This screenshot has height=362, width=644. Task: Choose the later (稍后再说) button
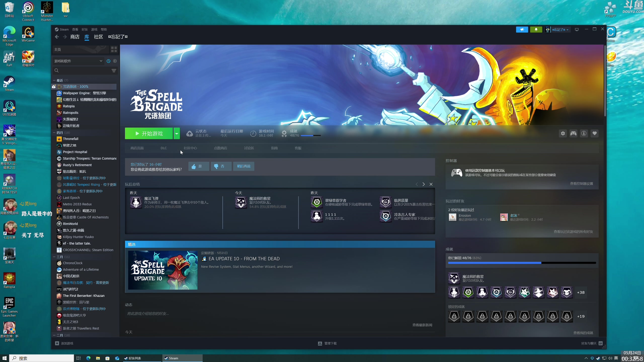[244, 166]
